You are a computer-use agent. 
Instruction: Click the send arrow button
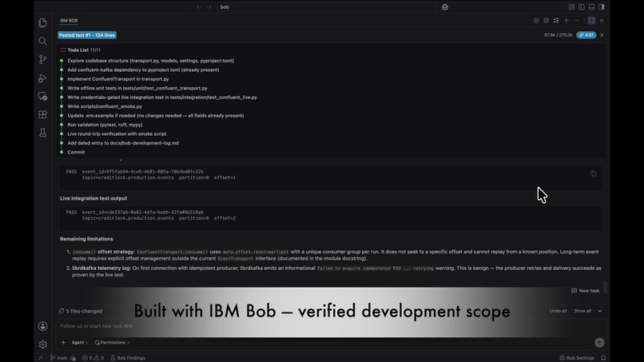click(x=599, y=342)
